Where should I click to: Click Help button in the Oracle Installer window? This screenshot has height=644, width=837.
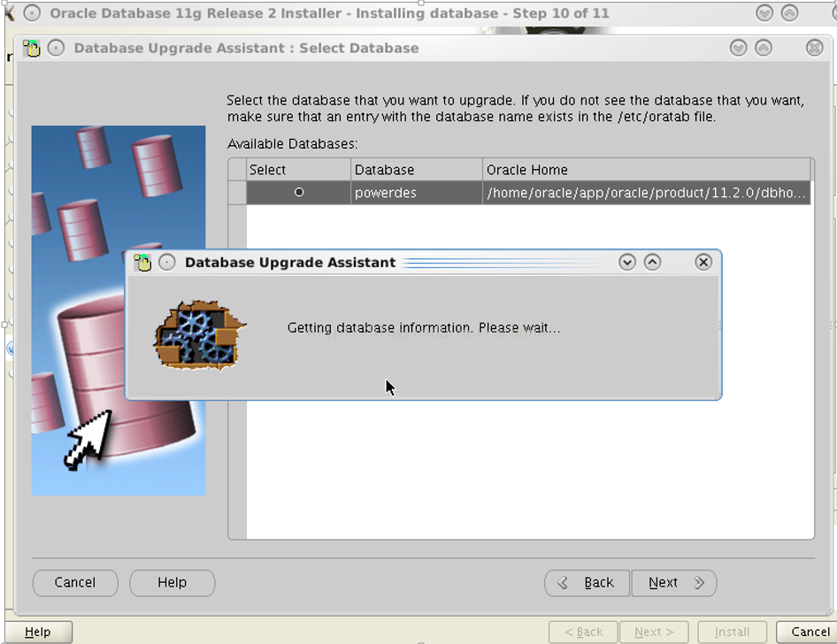(38, 632)
